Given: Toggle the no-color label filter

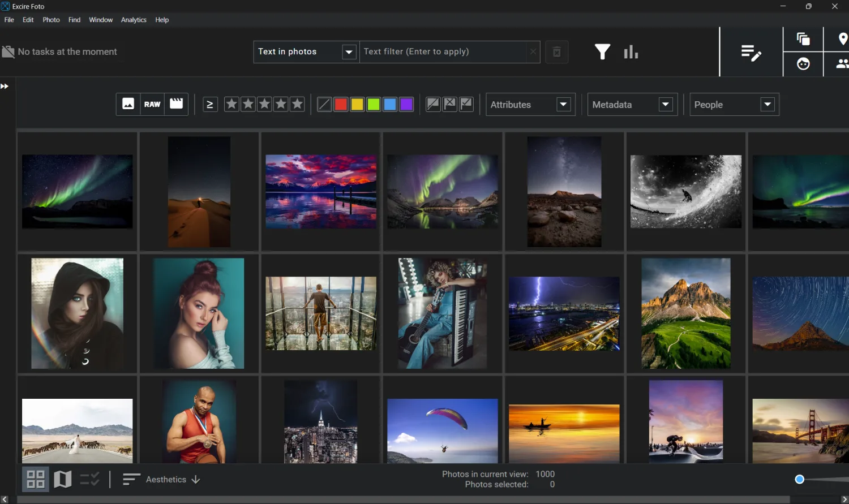Looking at the screenshot, I should [324, 104].
